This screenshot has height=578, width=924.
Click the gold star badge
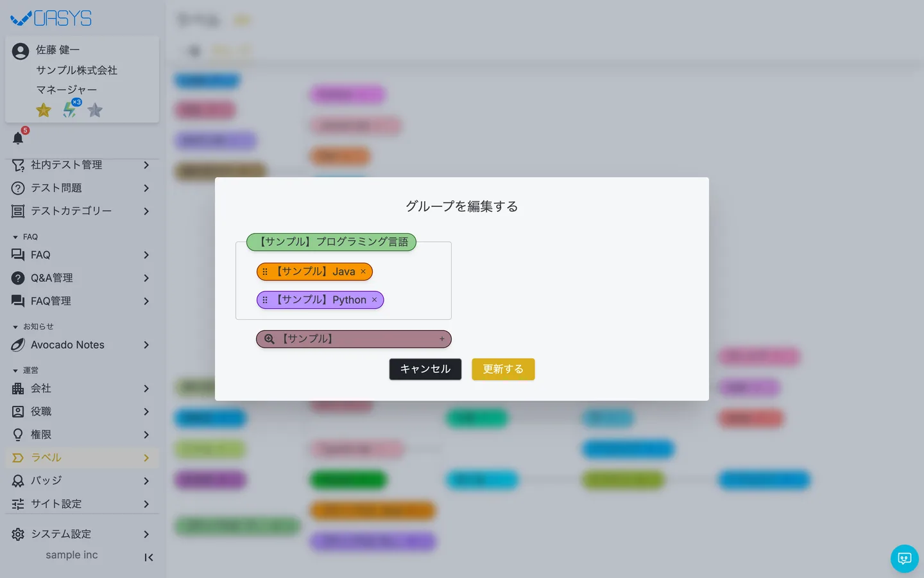point(44,110)
